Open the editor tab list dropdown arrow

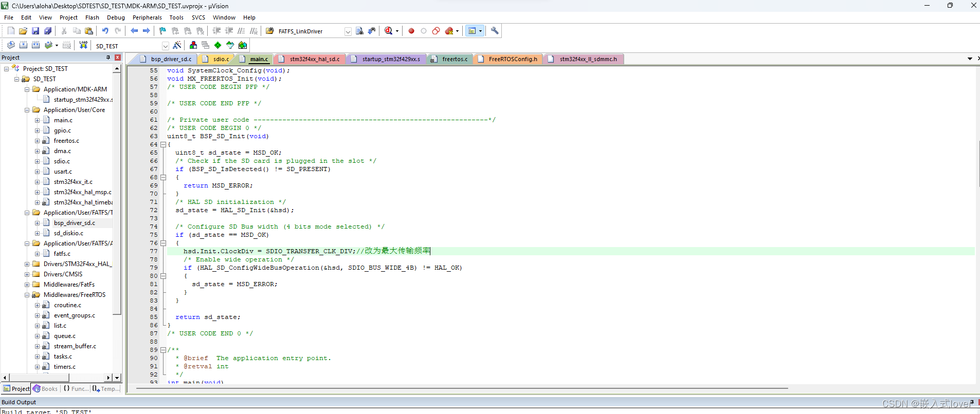(970, 59)
